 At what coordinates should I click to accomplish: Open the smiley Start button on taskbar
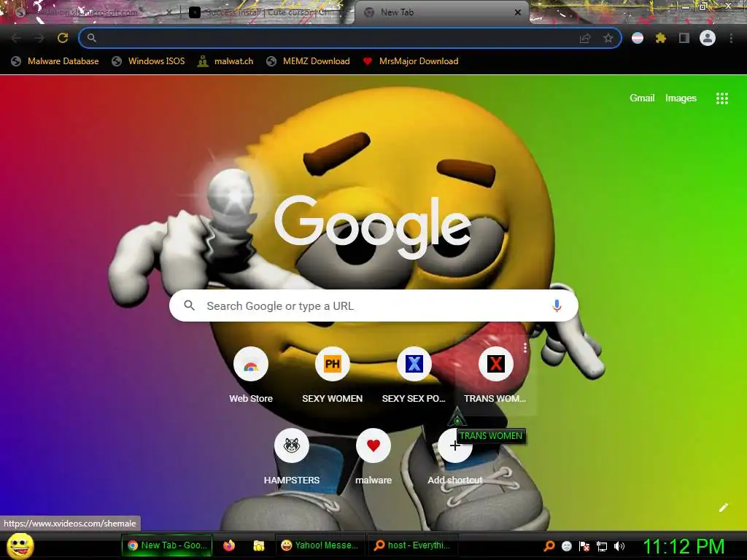tap(20, 545)
